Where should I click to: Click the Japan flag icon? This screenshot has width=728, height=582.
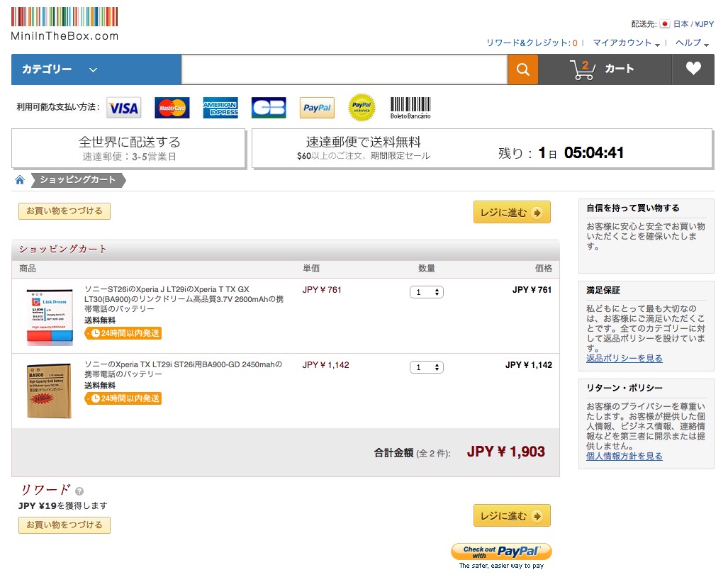[x=665, y=23]
